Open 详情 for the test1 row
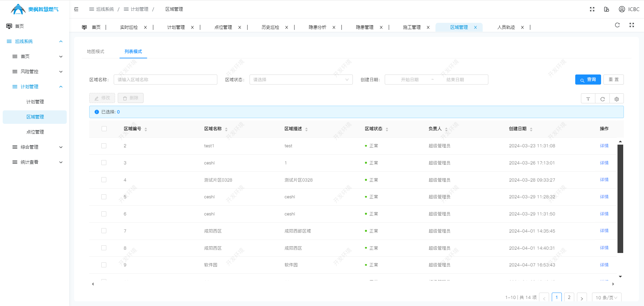Viewport: 644px width, 306px height. (604, 146)
